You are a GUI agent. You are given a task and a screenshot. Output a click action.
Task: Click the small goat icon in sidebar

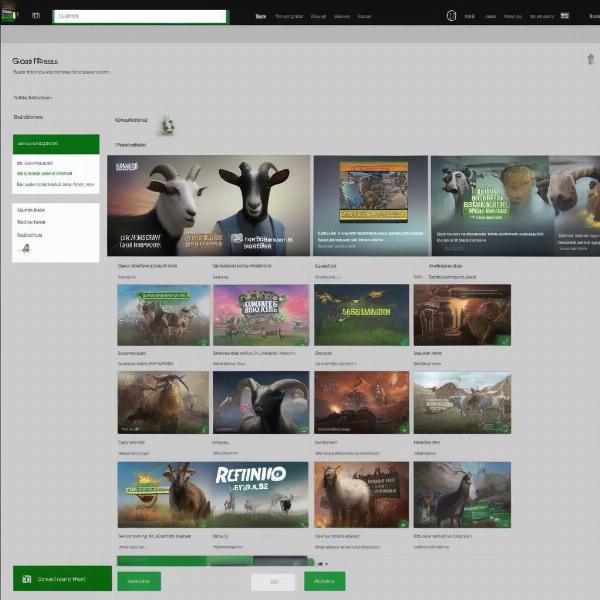(26, 249)
